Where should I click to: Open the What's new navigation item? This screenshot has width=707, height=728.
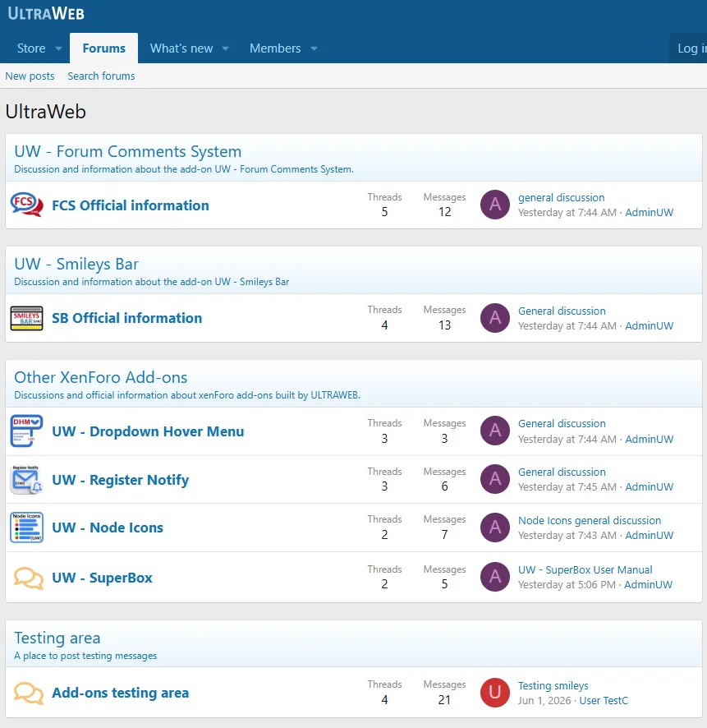pos(181,48)
